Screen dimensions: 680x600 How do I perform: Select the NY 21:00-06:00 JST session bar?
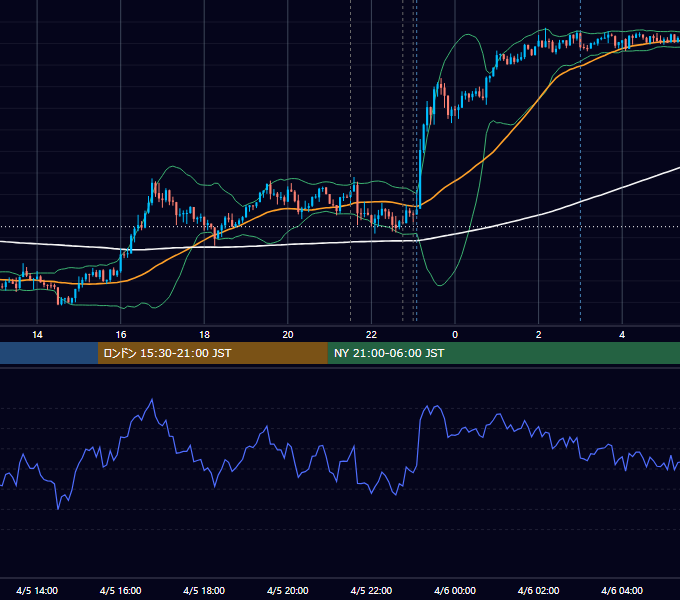pos(503,353)
